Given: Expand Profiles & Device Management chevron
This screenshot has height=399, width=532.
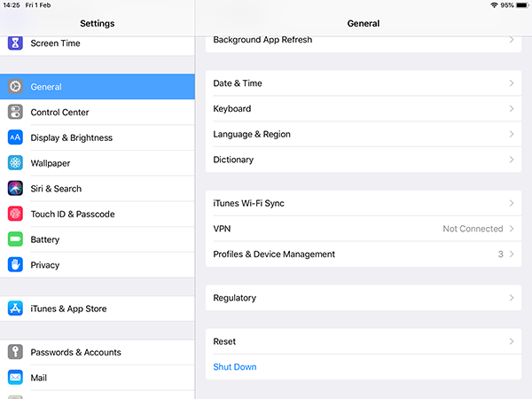Looking at the screenshot, I should pyautogui.click(x=512, y=254).
